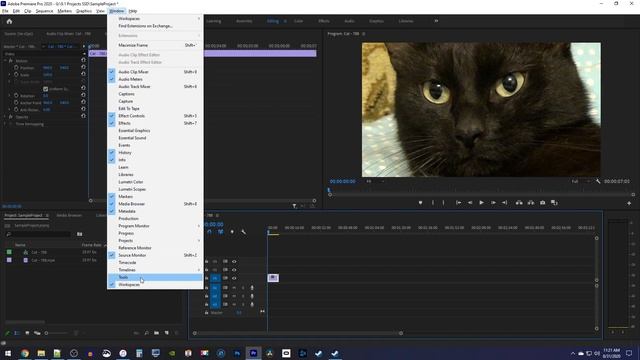The width and height of the screenshot is (640, 360).
Task: Open Program monitor settings wrench icon
Action: click(x=598, y=181)
